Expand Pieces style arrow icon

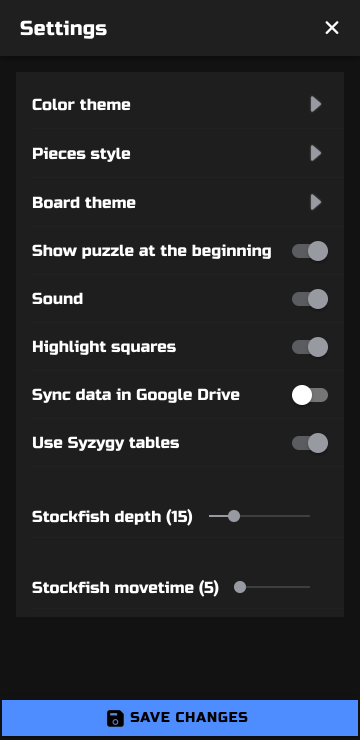pyautogui.click(x=316, y=153)
